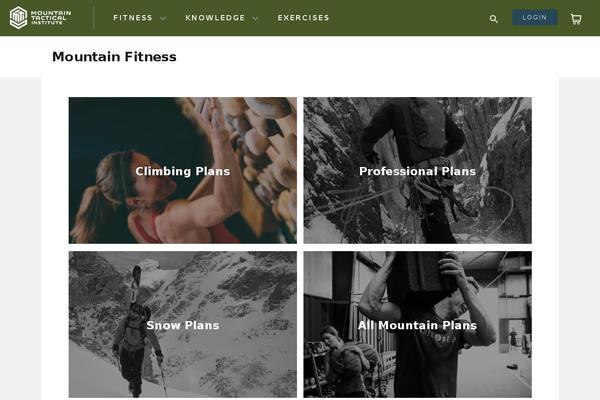Go to the Exercises page
Image resolution: width=600 pixels, height=400 pixels.
303,18
